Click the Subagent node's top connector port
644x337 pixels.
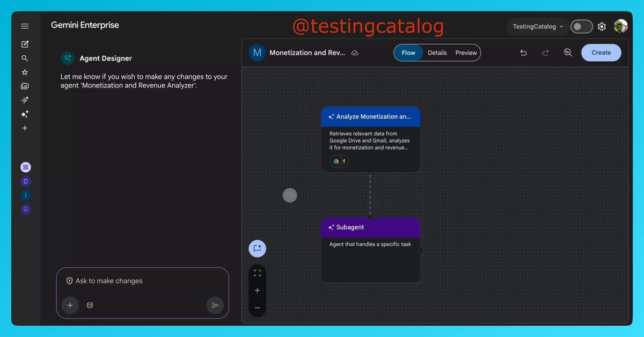(x=370, y=217)
